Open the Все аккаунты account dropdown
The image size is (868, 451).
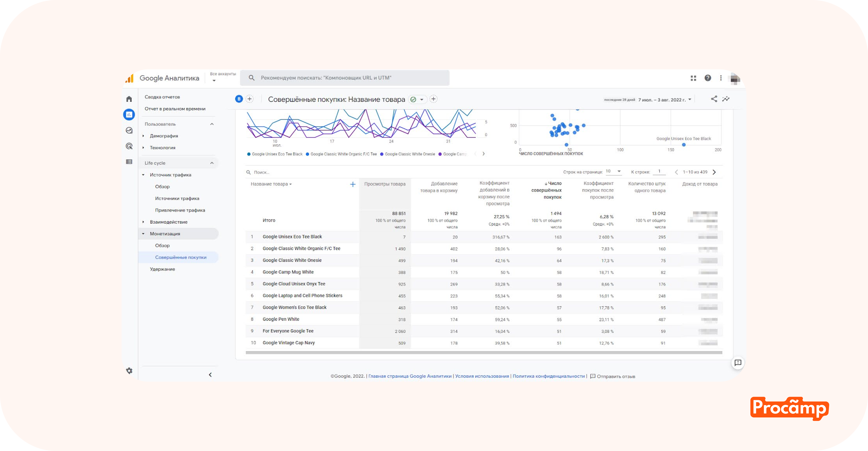[x=223, y=77]
